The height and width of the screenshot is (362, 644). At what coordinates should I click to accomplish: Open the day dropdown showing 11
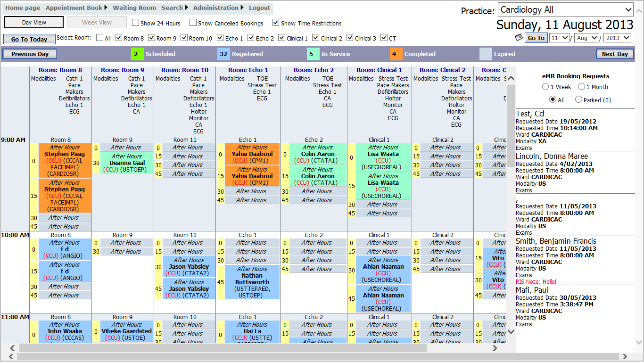pos(559,38)
